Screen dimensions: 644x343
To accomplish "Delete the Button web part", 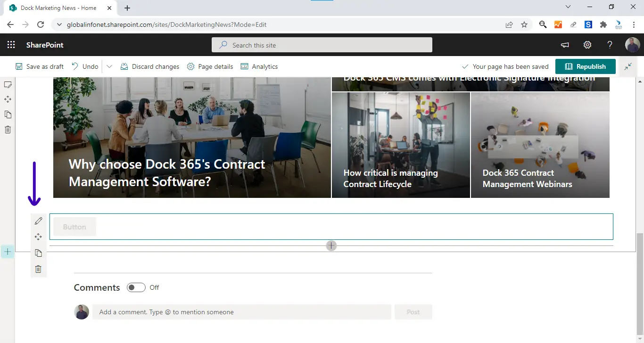I will (x=39, y=269).
